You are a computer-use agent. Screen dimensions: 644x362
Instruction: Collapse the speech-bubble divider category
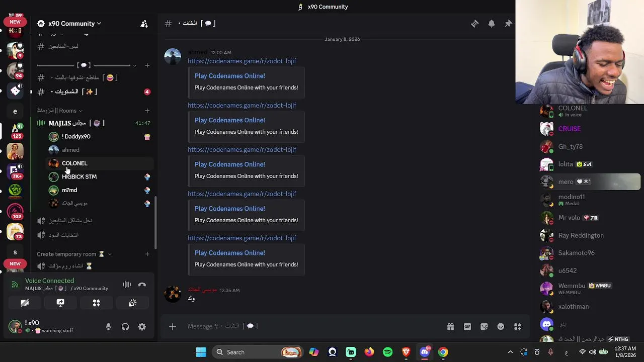tap(87, 65)
